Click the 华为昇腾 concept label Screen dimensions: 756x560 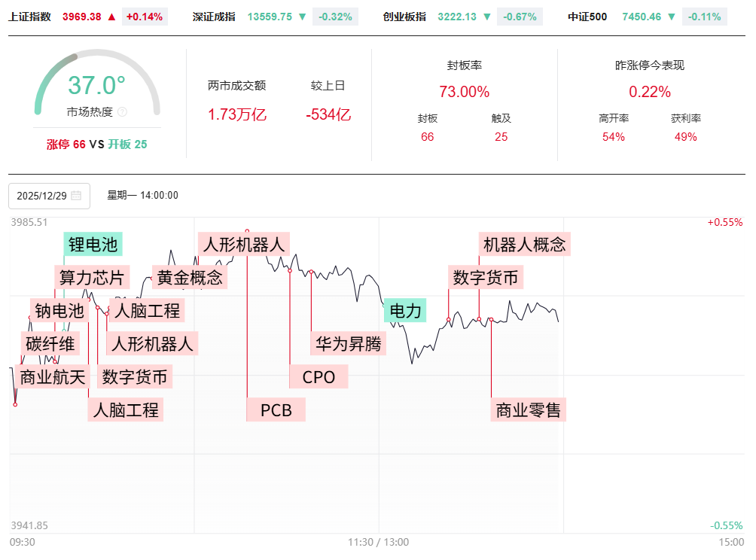click(x=349, y=344)
